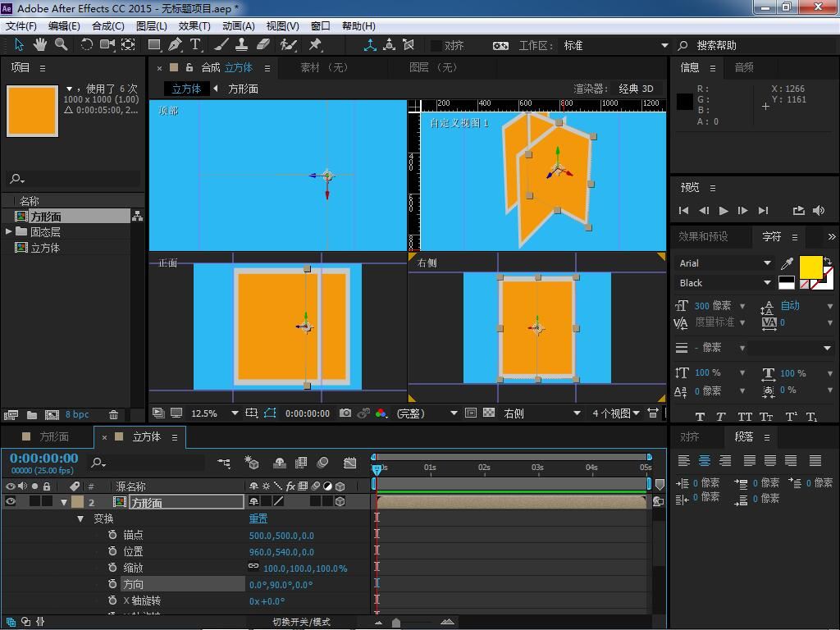Open the 效果(F) menu

(x=195, y=25)
